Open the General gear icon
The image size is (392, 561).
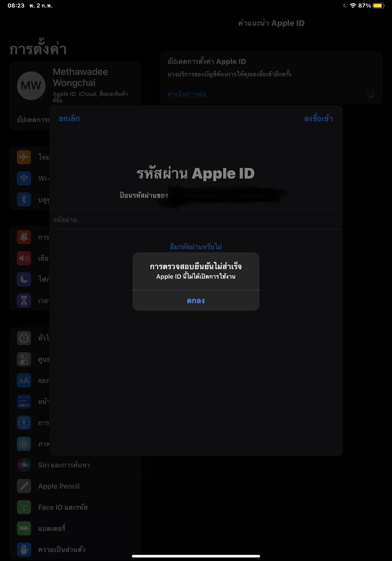tap(24, 338)
